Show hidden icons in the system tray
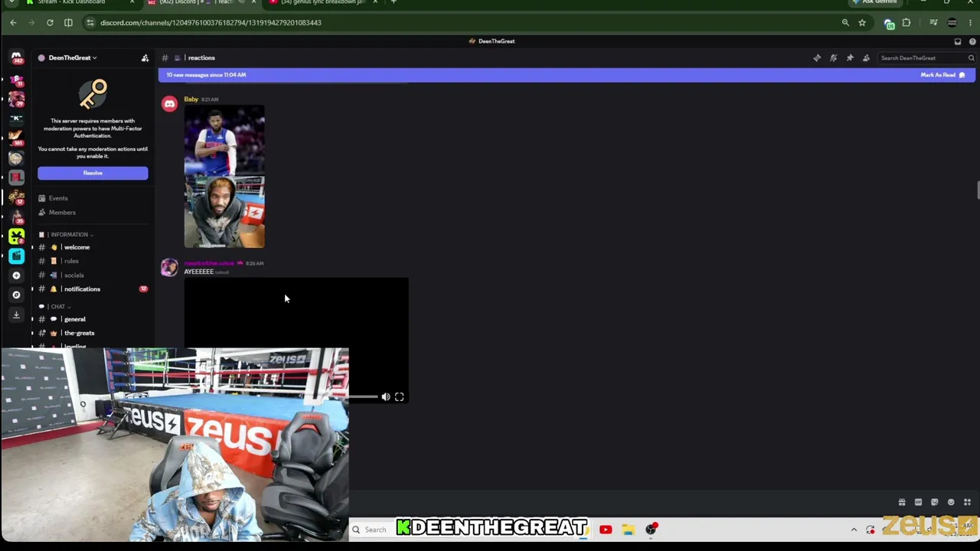980x551 pixels. coord(854,530)
